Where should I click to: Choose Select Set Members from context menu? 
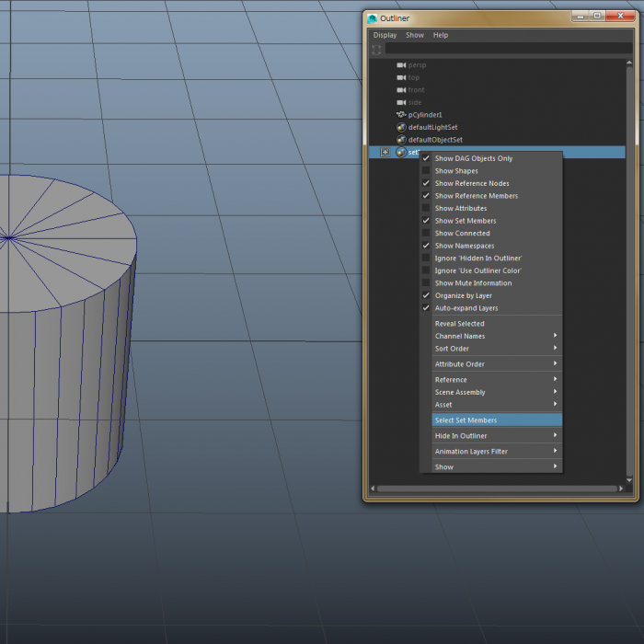466,420
